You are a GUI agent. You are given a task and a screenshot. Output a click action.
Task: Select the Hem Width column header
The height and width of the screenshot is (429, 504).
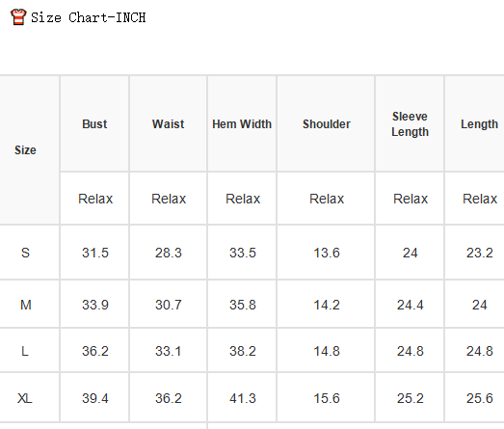coord(242,124)
